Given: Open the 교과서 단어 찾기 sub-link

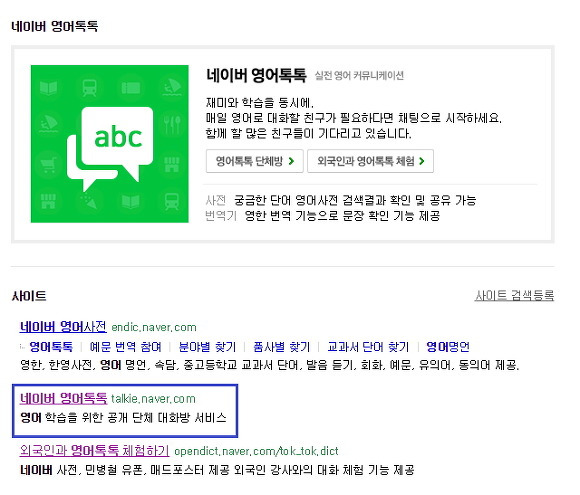Looking at the screenshot, I should coord(368,347).
